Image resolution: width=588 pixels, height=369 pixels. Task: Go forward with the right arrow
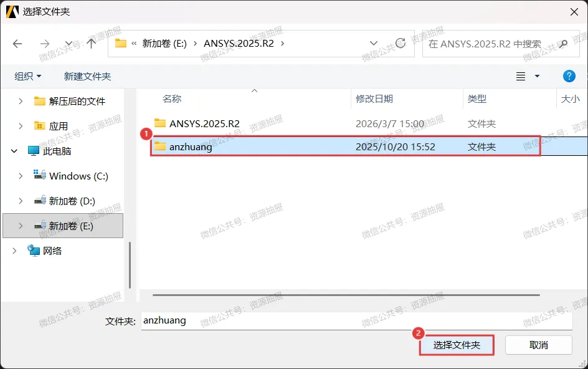click(45, 44)
